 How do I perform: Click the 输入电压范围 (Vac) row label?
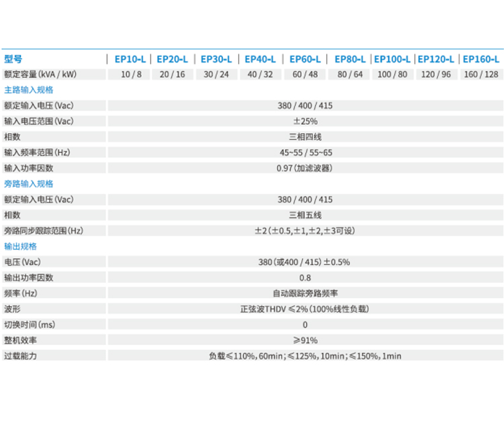point(38,121)
